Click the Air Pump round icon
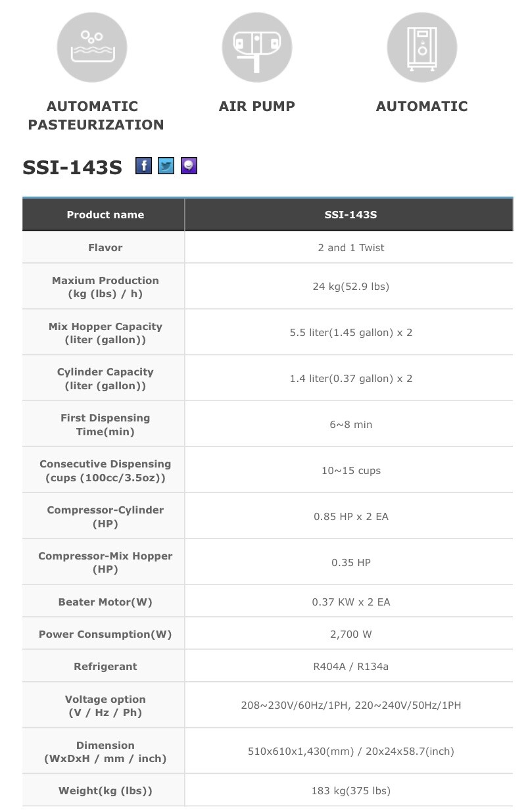The image size is (528, 812). click(257, 48)
